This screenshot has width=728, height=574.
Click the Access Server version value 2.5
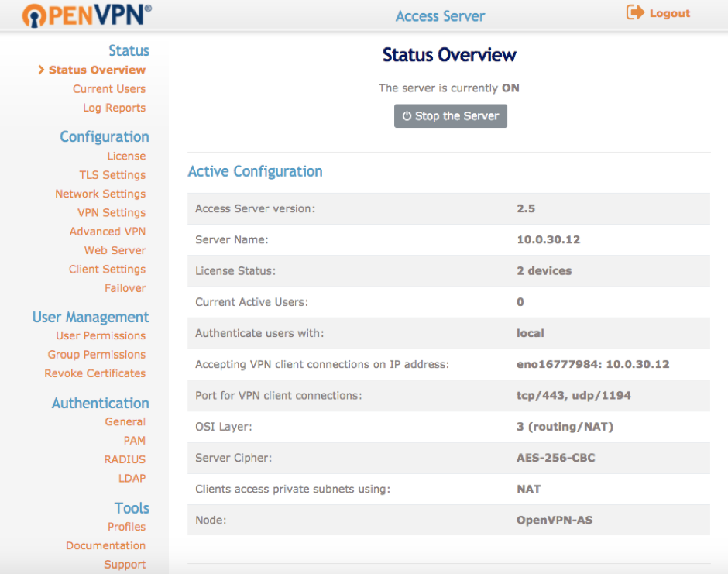pyautogui.click(x=526, y=208)
